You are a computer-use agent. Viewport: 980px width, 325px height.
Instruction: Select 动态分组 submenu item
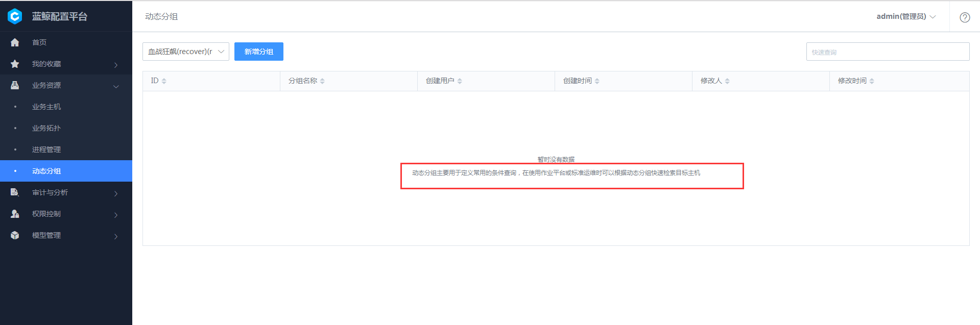tap(66, 171)
